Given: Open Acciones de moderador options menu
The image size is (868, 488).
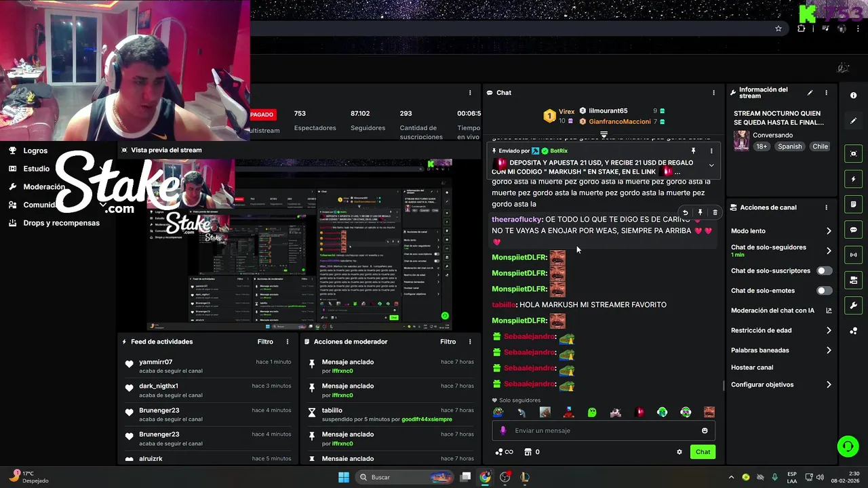Looking at the screenshot, I should pos(470,342).
